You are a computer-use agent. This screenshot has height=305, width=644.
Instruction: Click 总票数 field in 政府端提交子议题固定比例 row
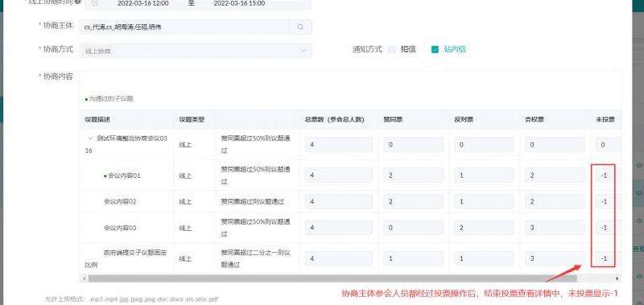tap(339, 258)
